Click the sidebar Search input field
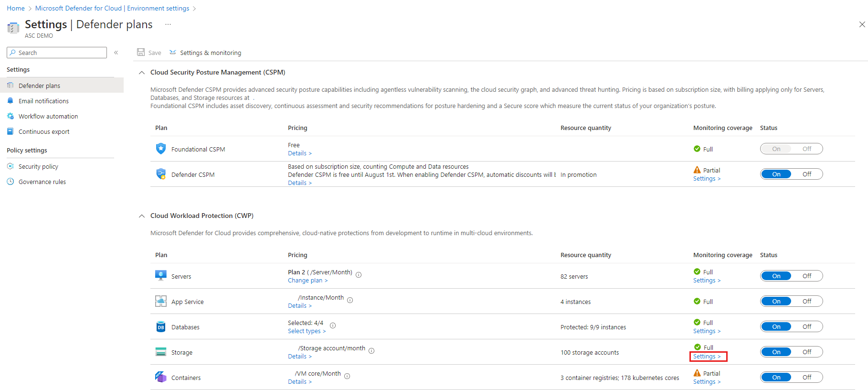 [57, 53]
